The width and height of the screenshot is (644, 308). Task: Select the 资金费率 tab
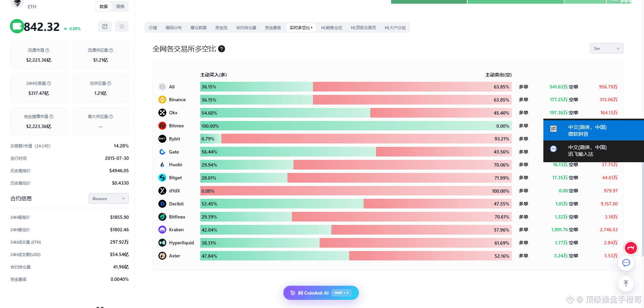[x=273, y=28]
